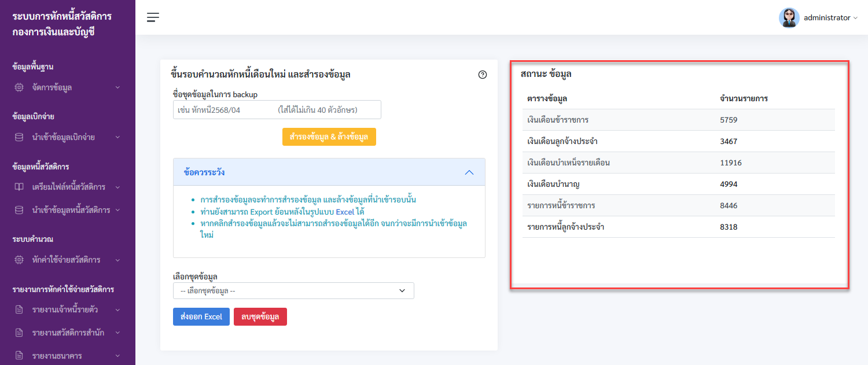868x365 pixels.
Task: Click the chip icon beside หักค่าใช้จ่ายสวัสดิการ
Action: (x=19, y=260)
